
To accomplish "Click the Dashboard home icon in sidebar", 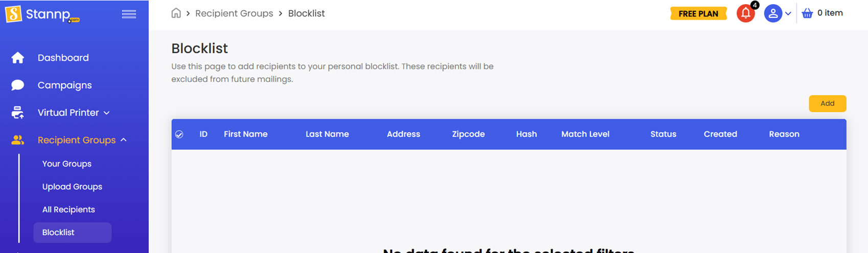I will click(x=18, y=58).
